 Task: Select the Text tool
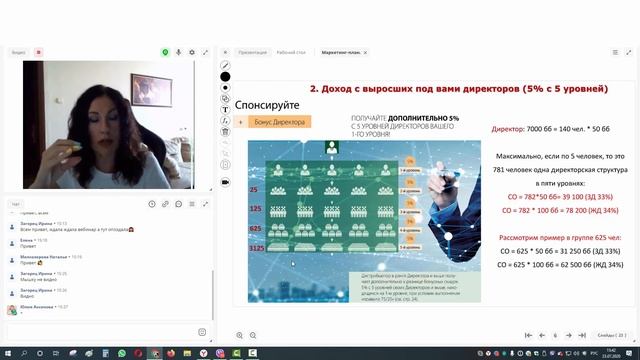click(x=225, y=109)
